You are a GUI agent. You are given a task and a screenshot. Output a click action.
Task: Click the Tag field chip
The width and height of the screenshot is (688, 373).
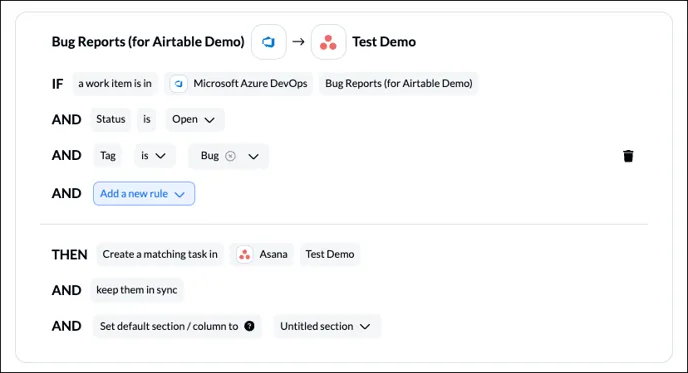[108, 156]
